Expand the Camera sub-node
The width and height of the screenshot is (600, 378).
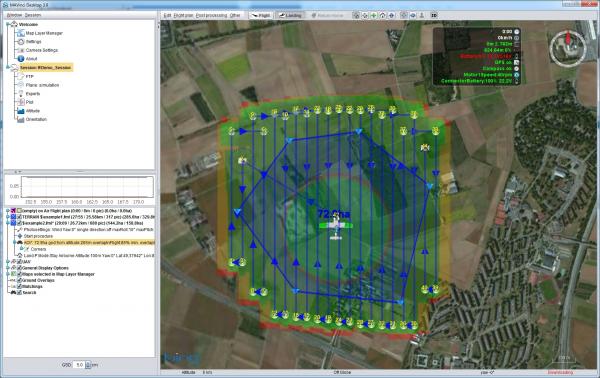(x=21, y=249)
